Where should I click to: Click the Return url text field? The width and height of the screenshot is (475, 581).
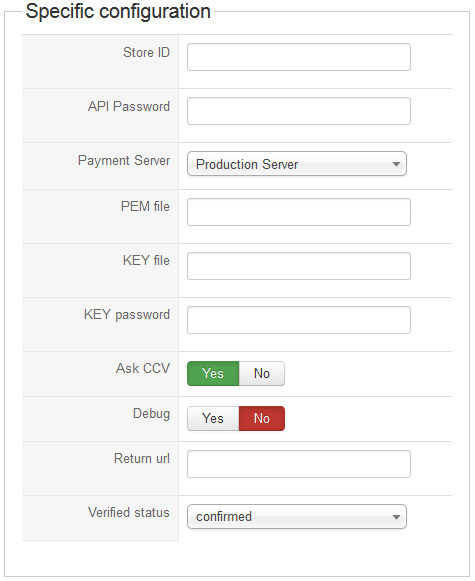(x=299, y=464)
